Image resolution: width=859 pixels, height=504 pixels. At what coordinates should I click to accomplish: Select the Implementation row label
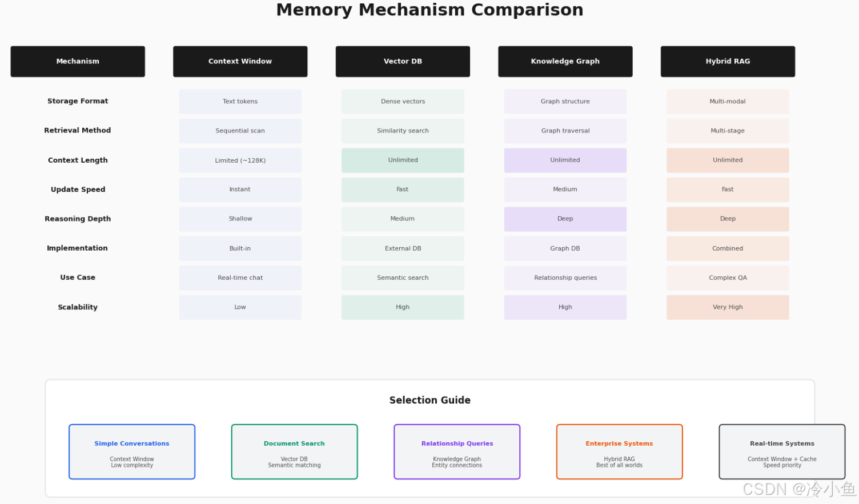(x=77, y=248)
